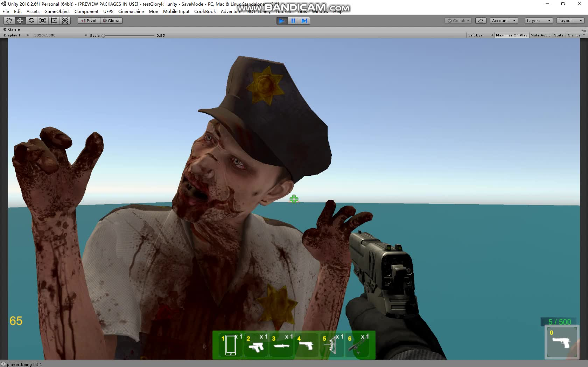Open the 1920x1080 resolution dropdown

(60, 35)
